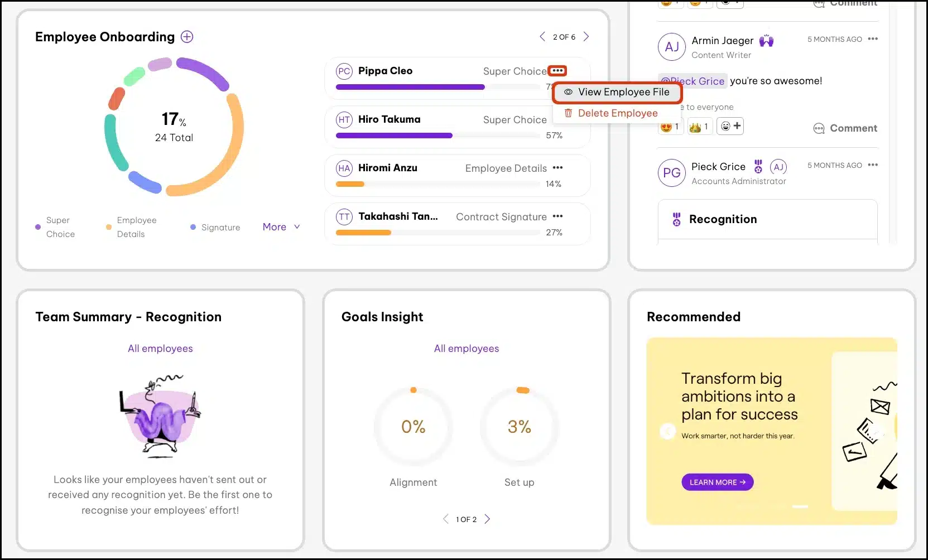Choose Delete Employee from the context menu

click(617, 113)
